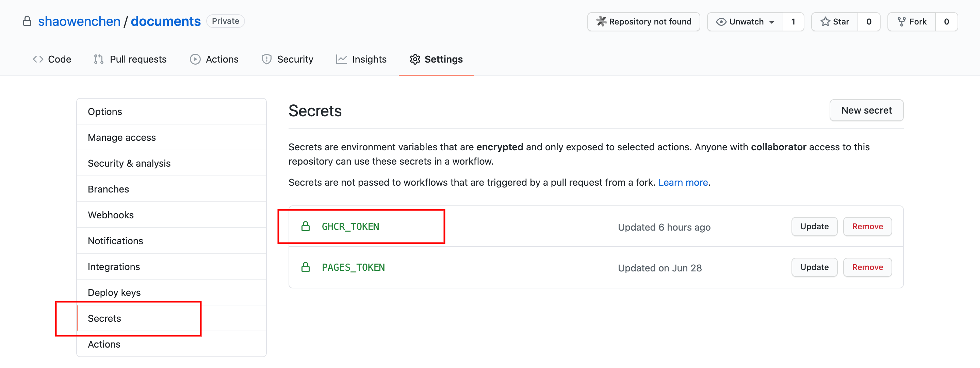Open the Unwatch dropdown

point(745,22)
